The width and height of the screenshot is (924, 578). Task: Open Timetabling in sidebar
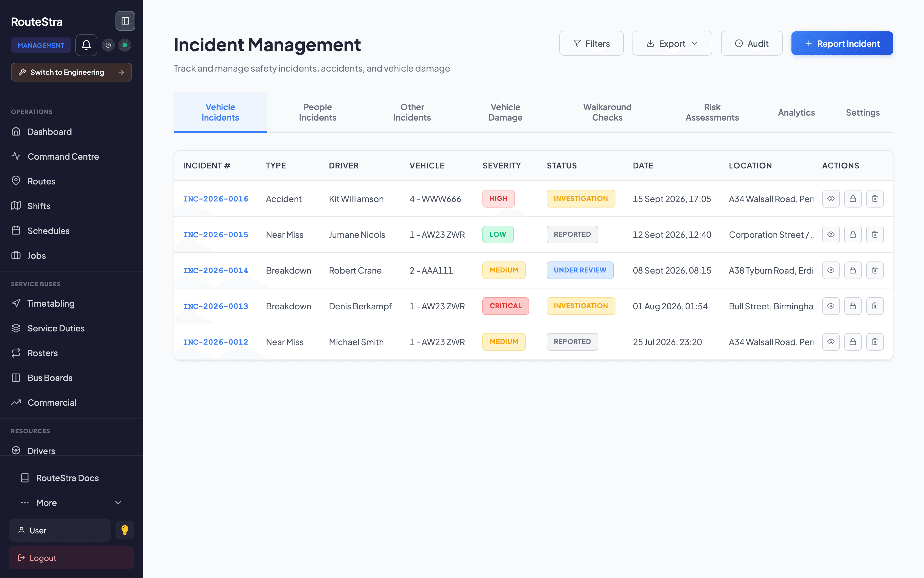pos(71,304)
